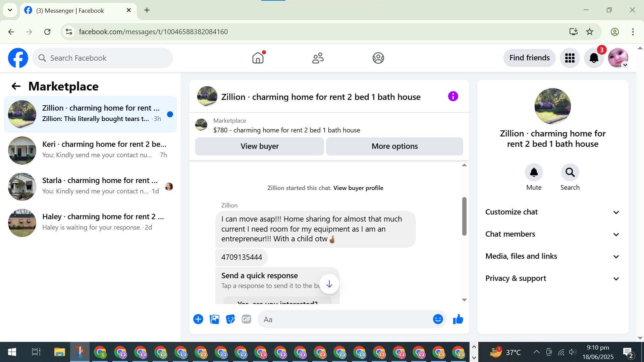This screenshot has width=644, height=362.
Task: Open the $780 Marketplace listing link
Action: click(x=287, y=130)
